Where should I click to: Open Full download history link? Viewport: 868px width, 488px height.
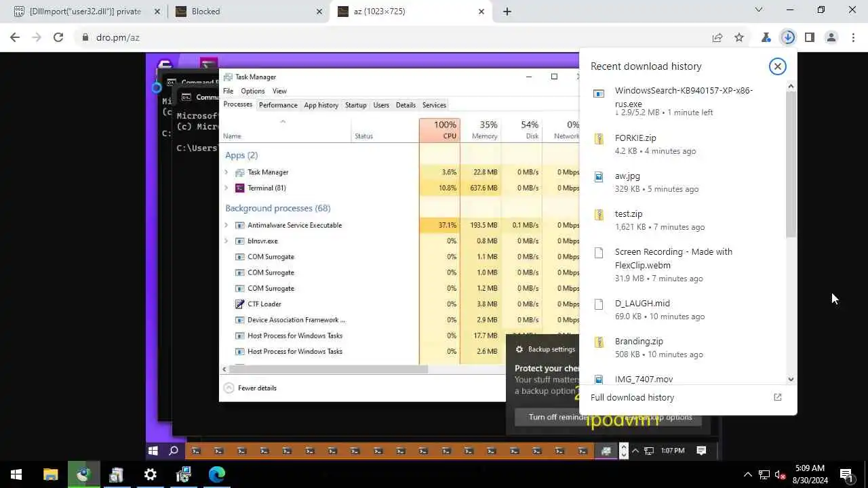click(632, 398)
